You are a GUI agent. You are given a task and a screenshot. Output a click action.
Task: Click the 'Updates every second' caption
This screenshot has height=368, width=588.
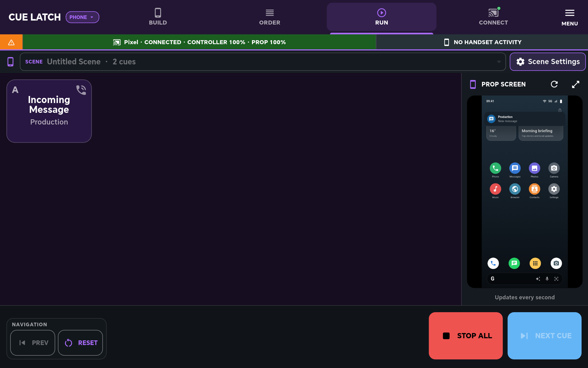click(525, 297)
